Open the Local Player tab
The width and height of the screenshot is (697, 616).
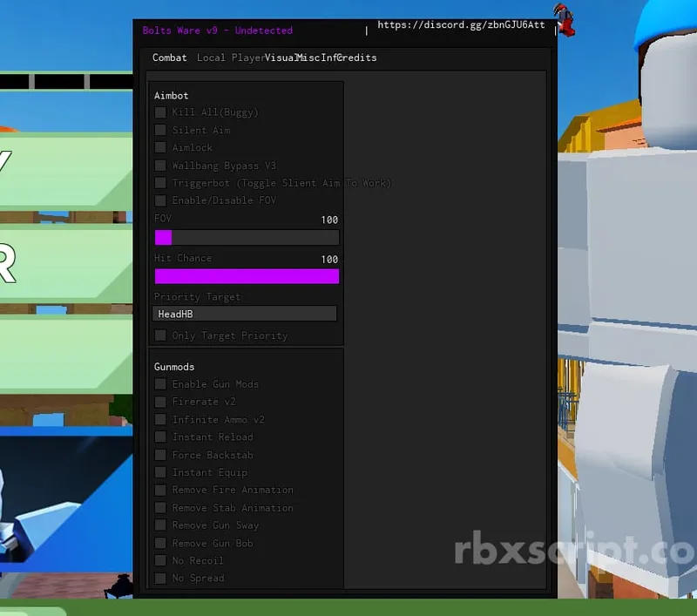tap(229, 58)
